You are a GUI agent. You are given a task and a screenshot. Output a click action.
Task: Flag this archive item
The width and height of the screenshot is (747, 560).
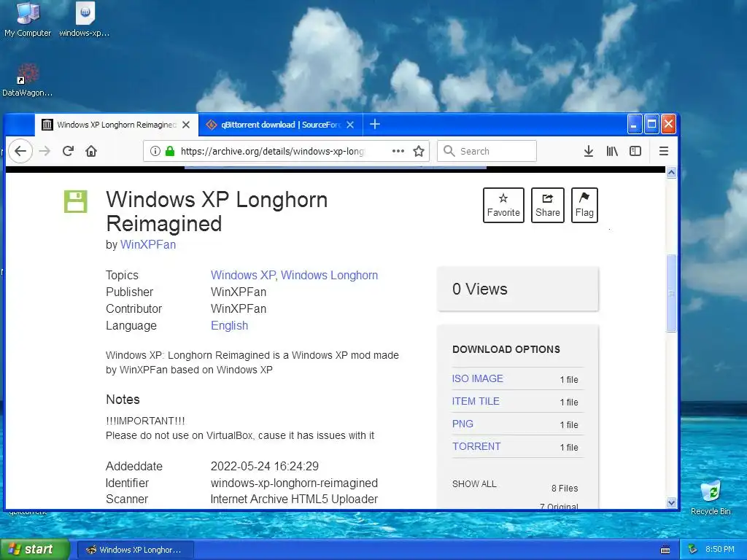pos(584,205)
